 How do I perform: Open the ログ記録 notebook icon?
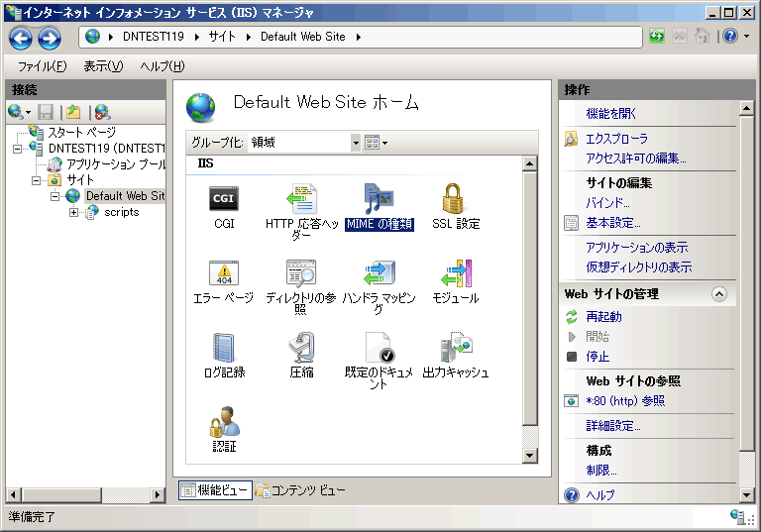coord(224,348)
